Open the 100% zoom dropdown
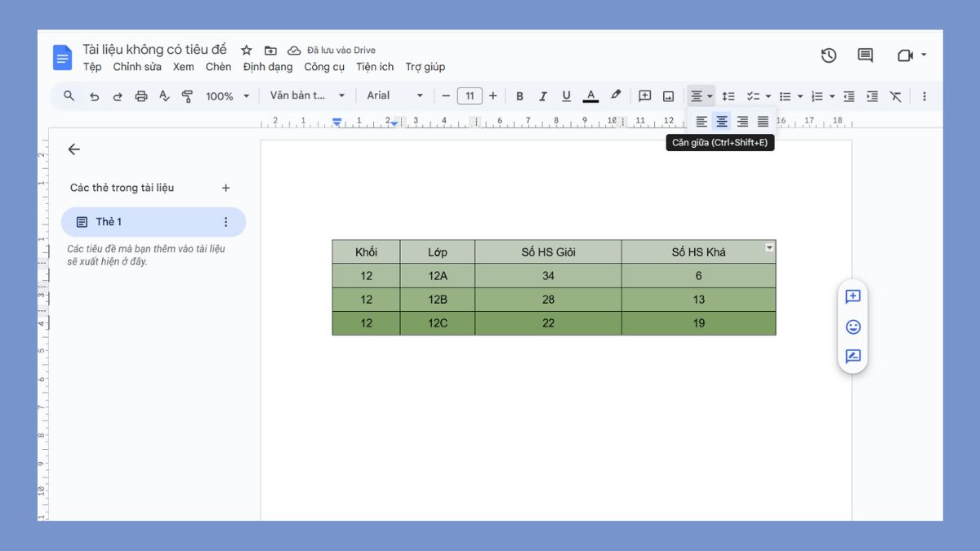 pos(227,96)
